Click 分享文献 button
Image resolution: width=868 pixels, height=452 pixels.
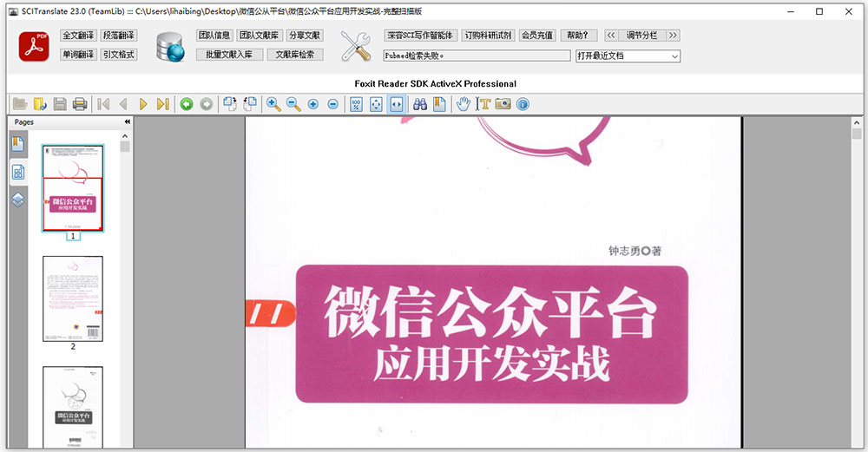point(305,36)
